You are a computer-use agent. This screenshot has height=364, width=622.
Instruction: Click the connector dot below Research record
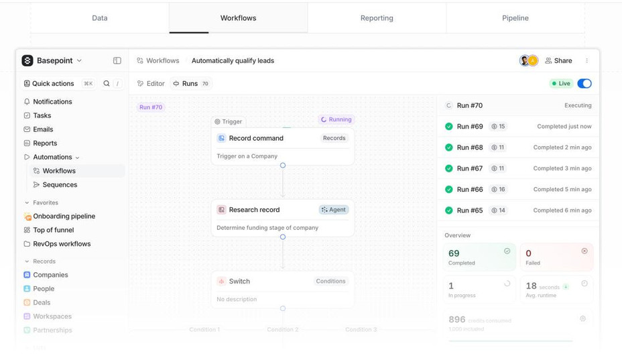pos(283,237)
